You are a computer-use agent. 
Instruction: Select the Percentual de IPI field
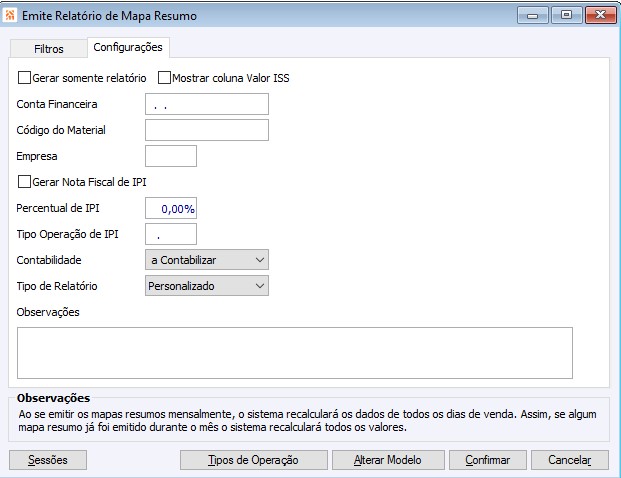(171, 208)
